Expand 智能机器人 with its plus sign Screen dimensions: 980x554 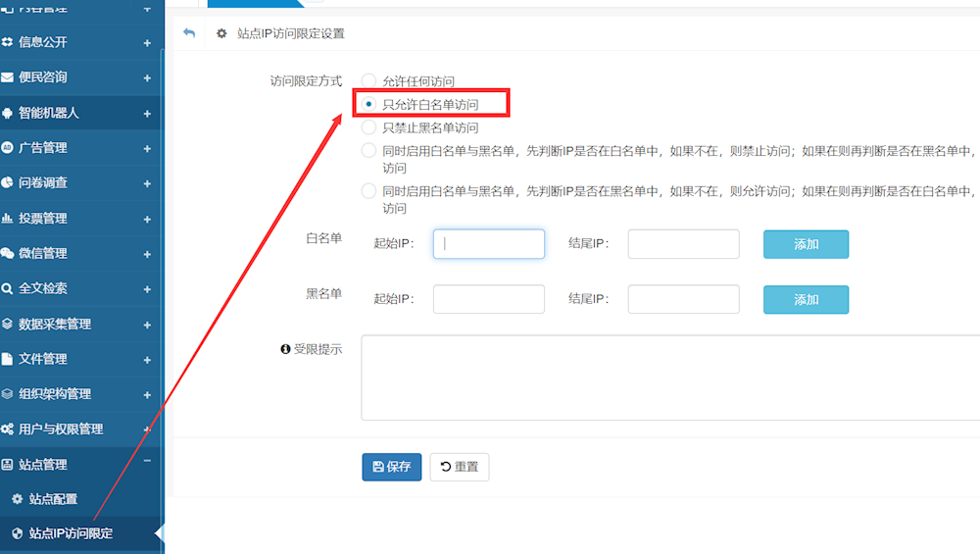pos(148,114)
